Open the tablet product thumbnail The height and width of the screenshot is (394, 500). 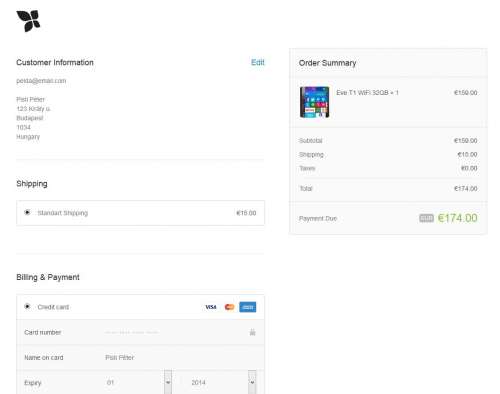click(314, 102)
